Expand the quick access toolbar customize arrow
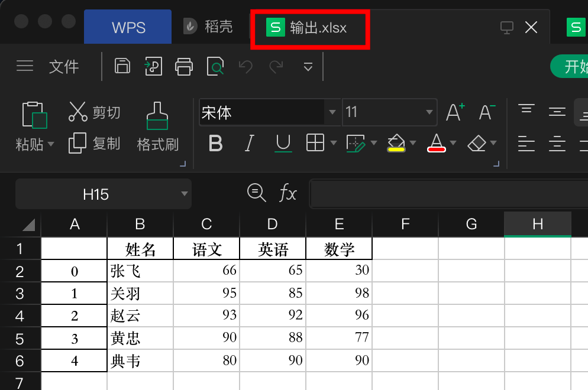This screenshot has width=588, height=390. [308, 67]
